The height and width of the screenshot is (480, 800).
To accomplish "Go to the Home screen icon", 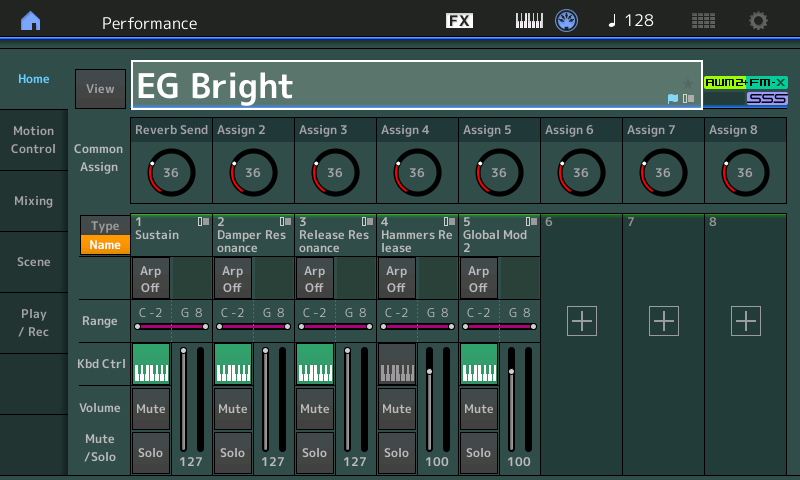I will tap(31, 21).
